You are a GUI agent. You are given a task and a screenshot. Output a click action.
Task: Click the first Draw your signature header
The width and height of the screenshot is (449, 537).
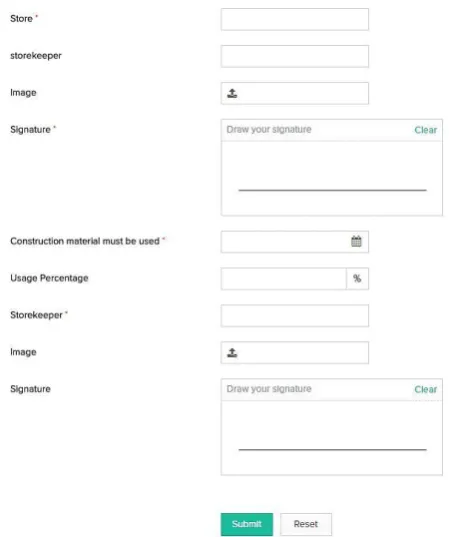(x=269, y=129)
